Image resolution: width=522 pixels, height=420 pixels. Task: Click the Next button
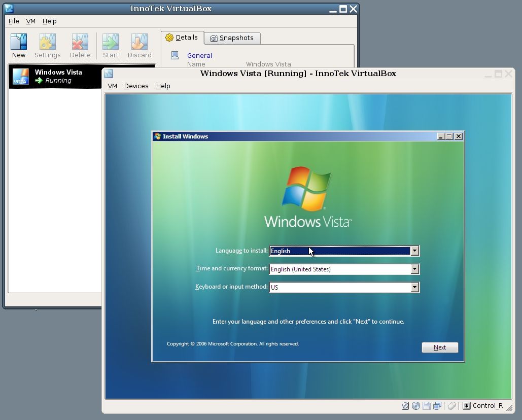pos(439,347)
